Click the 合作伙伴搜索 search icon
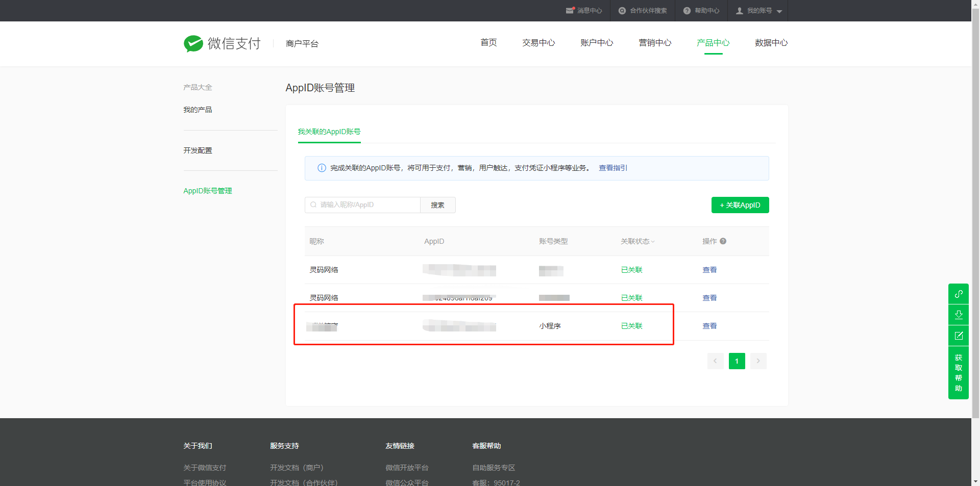This screenshot has height=486, width=980. coord(622,11)
